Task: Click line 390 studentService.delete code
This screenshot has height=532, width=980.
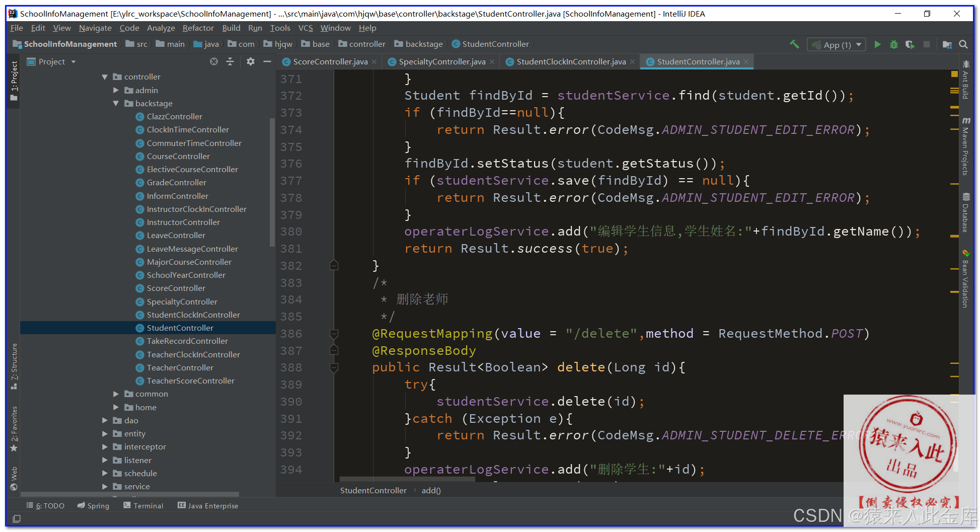Action: coord(540,402)
